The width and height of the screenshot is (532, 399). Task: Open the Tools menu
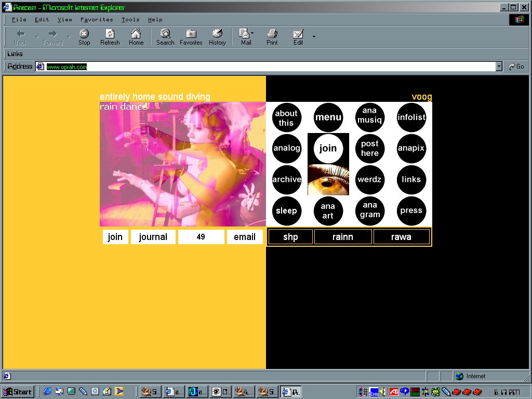[130, 20]
